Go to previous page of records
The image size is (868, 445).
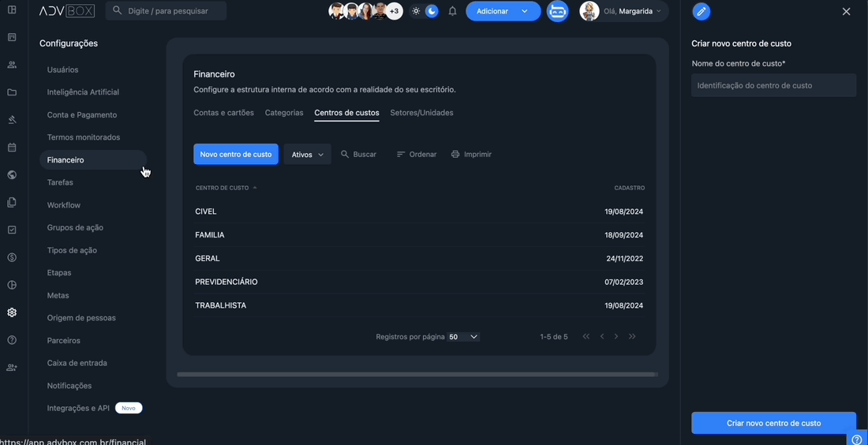[602, 337]
